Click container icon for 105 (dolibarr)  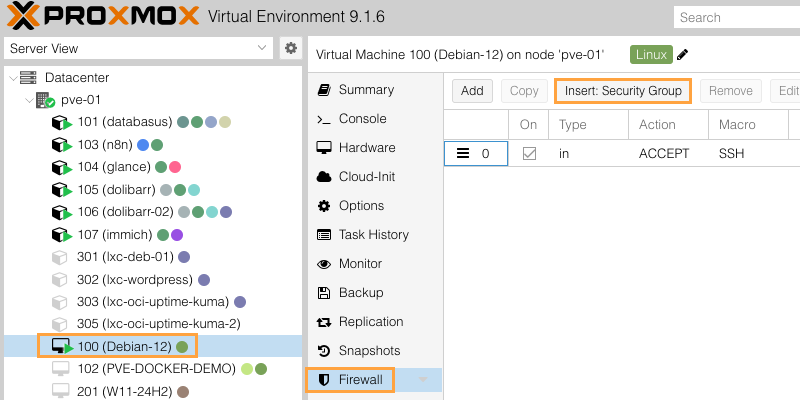click(x=62, y=190)
